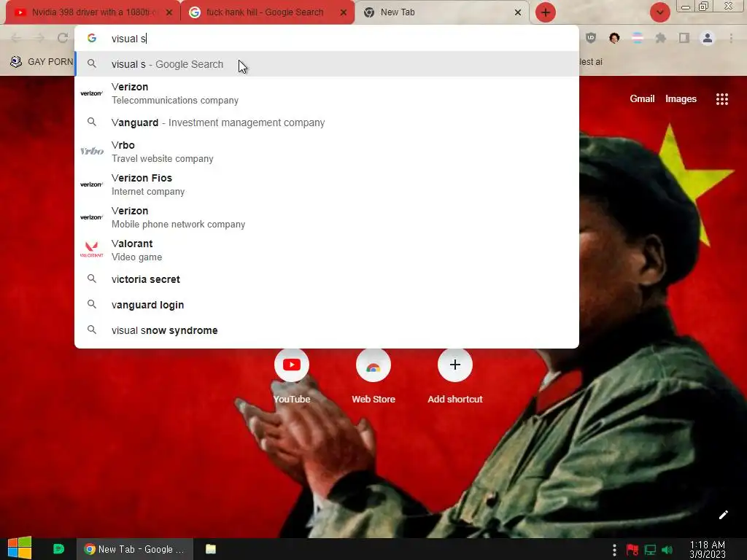The width and height of the screenshot is (747, 560).
Task: Open the round avatar extension icon
Action: [x=614, y=38]
